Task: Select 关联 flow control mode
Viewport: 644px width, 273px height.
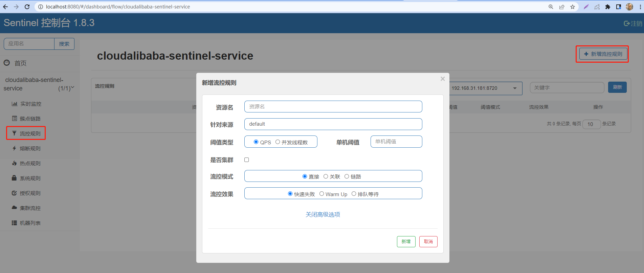Action: click(326, 176)
